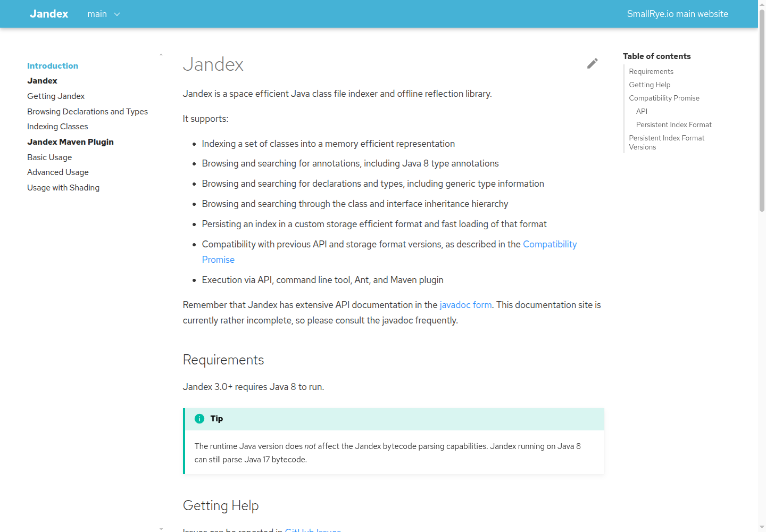Viewport: 766px width, 532px height.
Task: Go to Persistent Index Format Versions
Action: (x=667, y=143)
